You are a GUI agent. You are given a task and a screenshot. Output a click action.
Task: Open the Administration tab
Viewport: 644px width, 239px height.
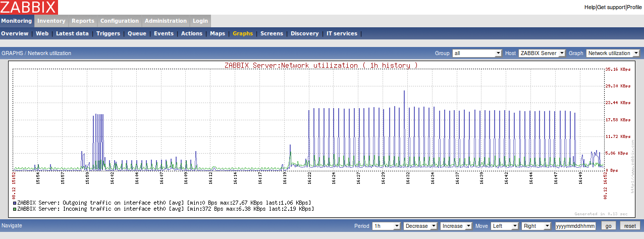(x=166, y=21)
